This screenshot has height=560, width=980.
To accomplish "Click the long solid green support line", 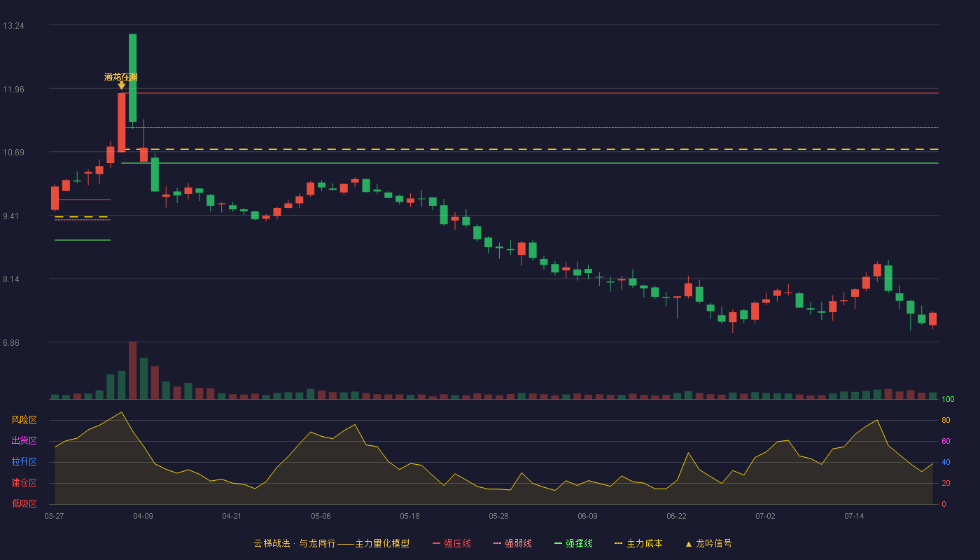I will [530, 163].
